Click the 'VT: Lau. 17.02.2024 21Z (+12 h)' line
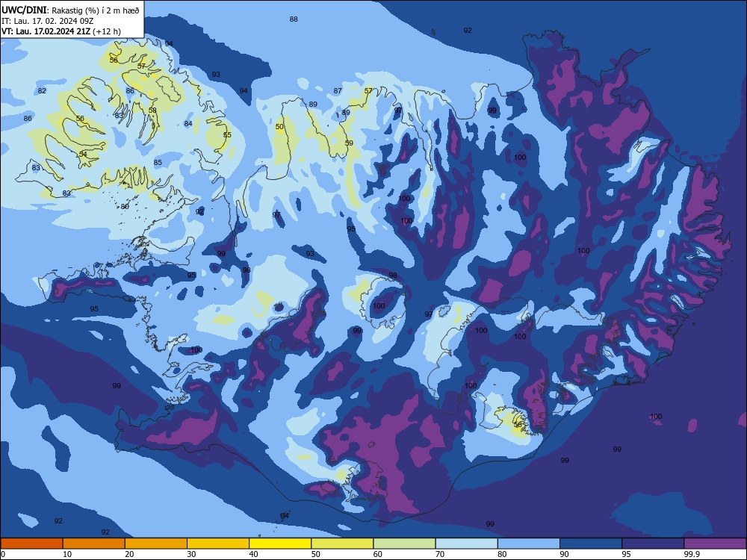The height and width of the screenshot is (560, 747). (61, 31)
